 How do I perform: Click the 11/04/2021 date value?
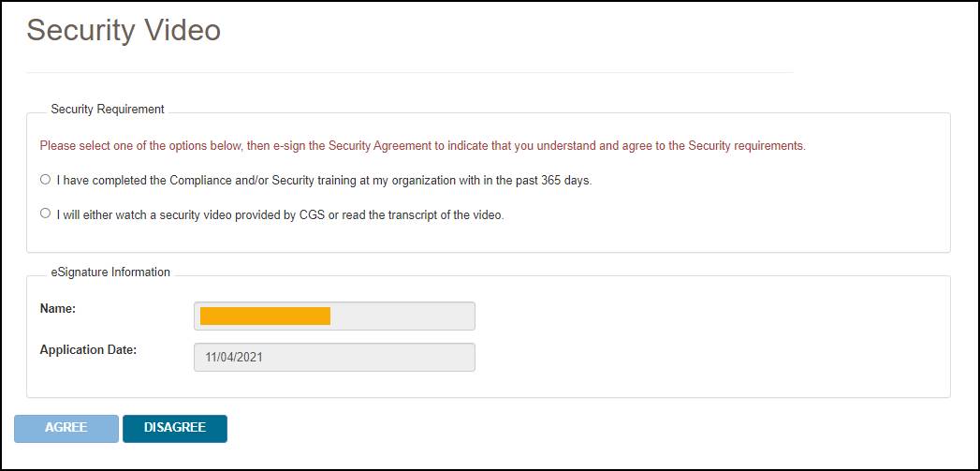pos(234,358)
